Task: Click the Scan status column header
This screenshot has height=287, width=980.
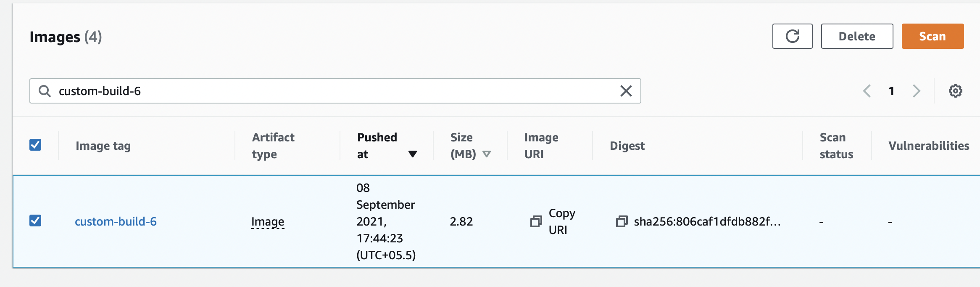Action: click(x=836, y=146)
